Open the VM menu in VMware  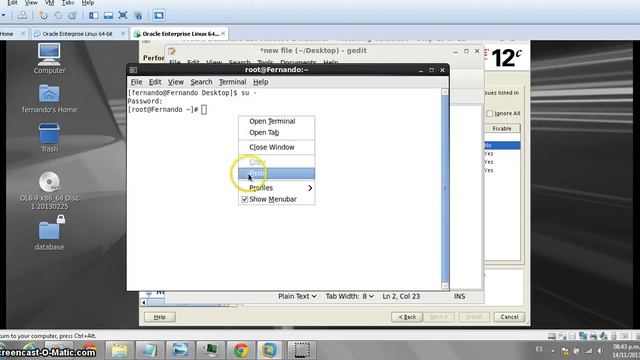[49, 3]
